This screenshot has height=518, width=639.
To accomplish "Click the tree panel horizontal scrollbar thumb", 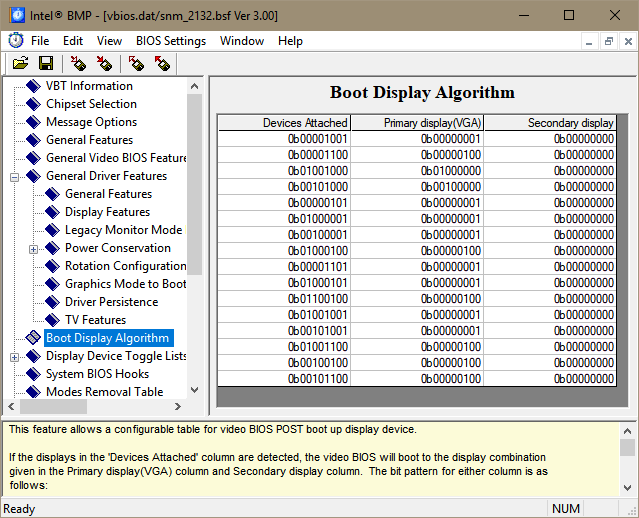I will 53,406.
